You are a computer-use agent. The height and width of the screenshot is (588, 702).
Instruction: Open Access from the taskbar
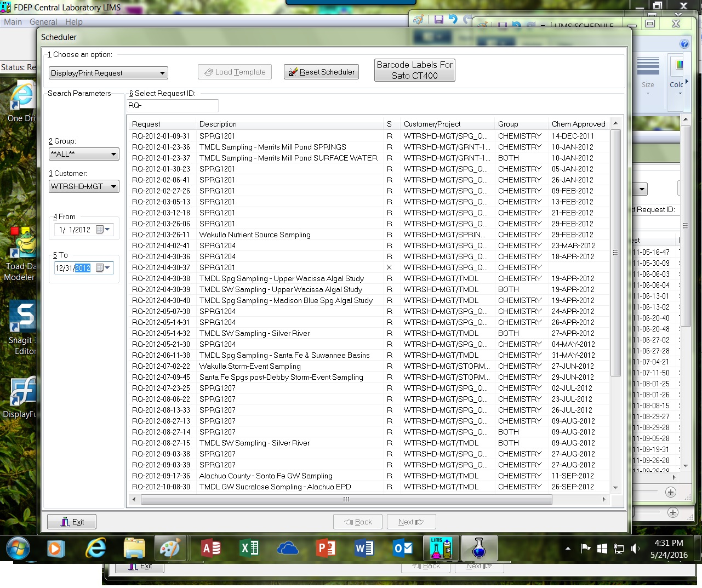pos(211,548)
